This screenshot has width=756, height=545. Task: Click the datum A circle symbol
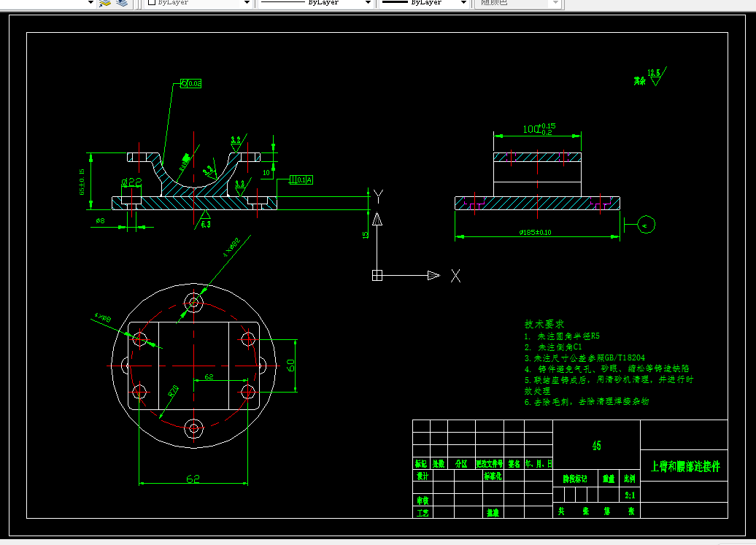646,224
